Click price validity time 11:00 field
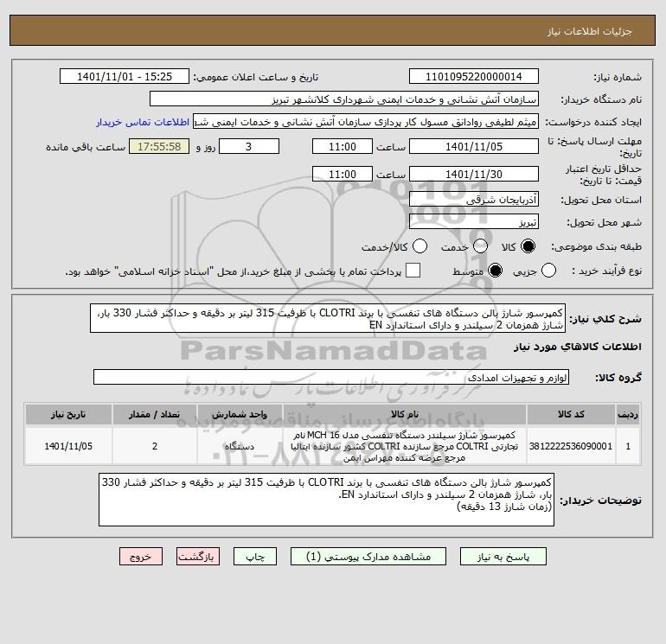This screenshot has width=666, height=644. (343, 174)
